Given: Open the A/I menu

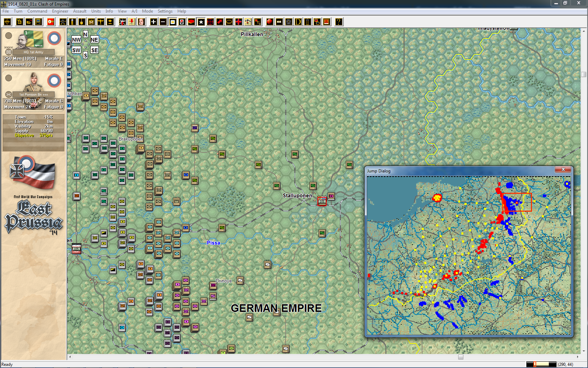Looking at the screenshot, I should (x=134, y=11).
